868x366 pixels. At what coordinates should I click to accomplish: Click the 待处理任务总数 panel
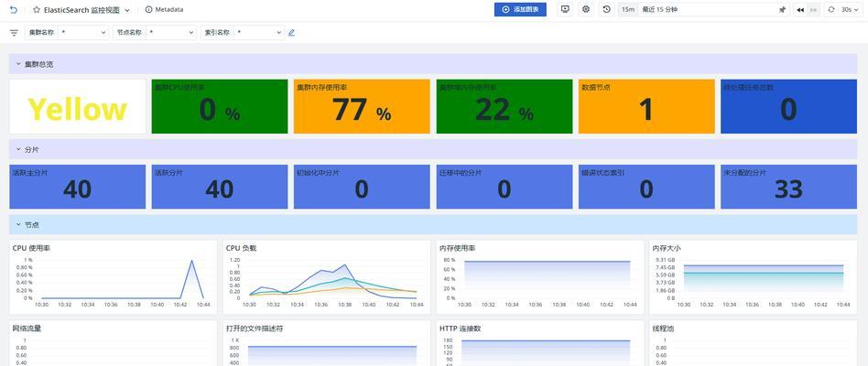pyautogui.click(x=789, y=107)
